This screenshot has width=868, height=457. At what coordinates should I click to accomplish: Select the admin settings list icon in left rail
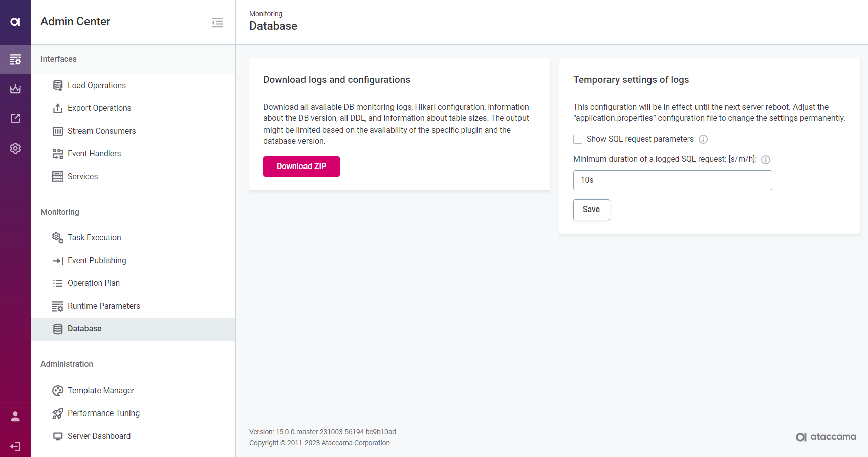point(15,59)
